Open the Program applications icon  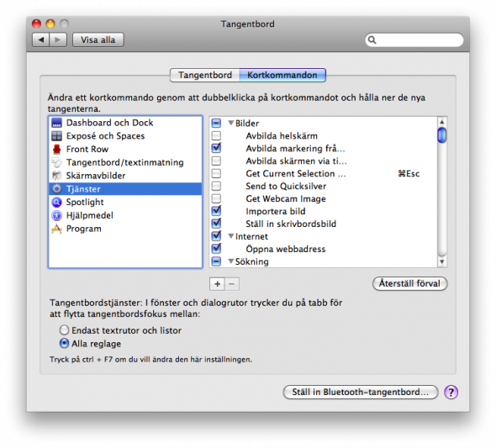[56, 229]
